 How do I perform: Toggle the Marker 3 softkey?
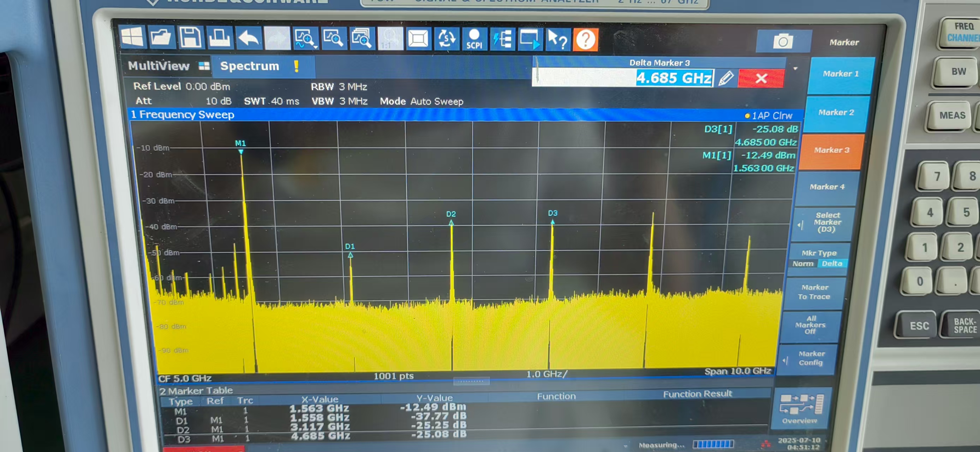(x=831, y=151)
